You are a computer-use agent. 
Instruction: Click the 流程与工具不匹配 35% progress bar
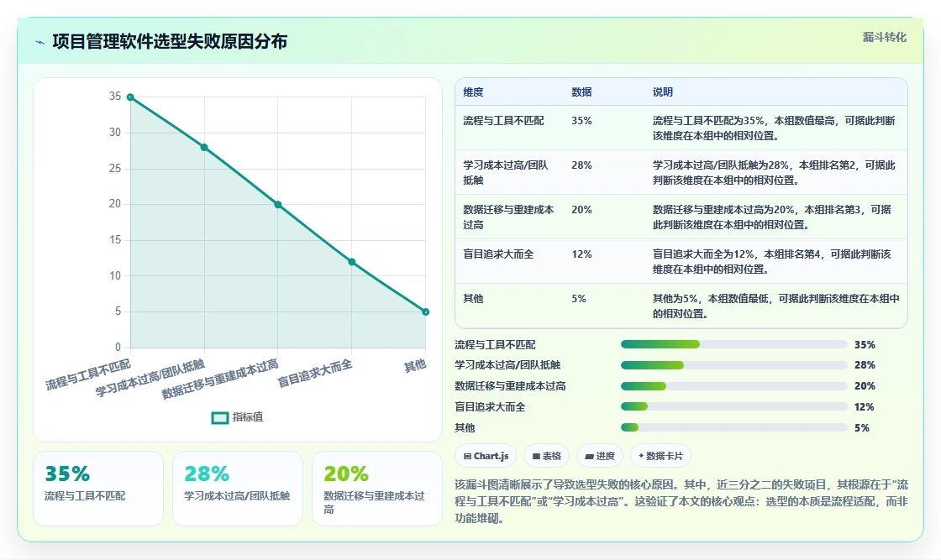tap(734, 344)
